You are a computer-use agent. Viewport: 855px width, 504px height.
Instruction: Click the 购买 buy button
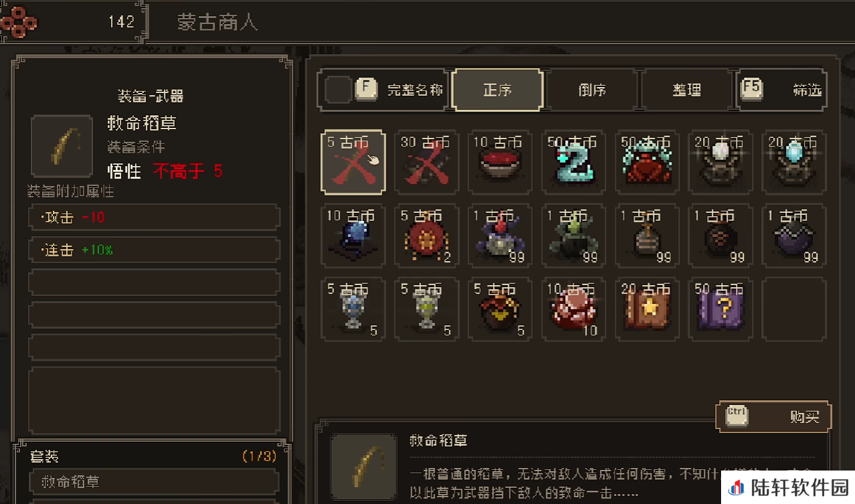(x=774, y=417)
